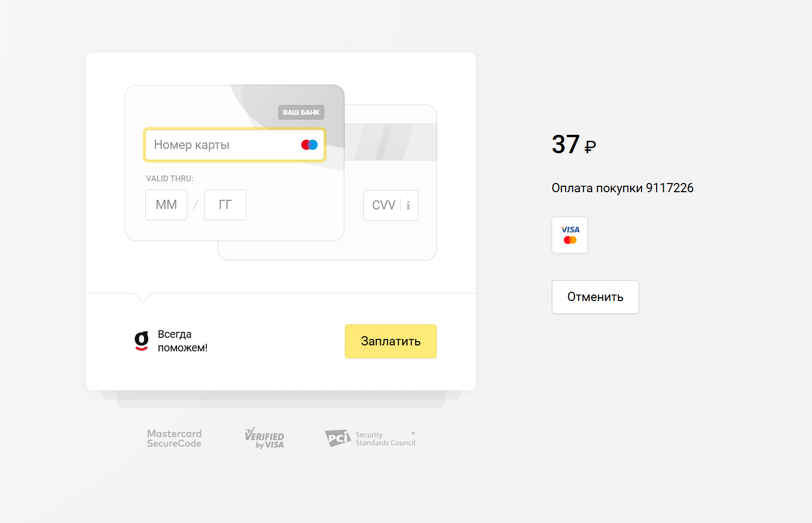This screenshot has width=812, height=523.
Task: Click the card number input field
Action: (x=234, y=145)
